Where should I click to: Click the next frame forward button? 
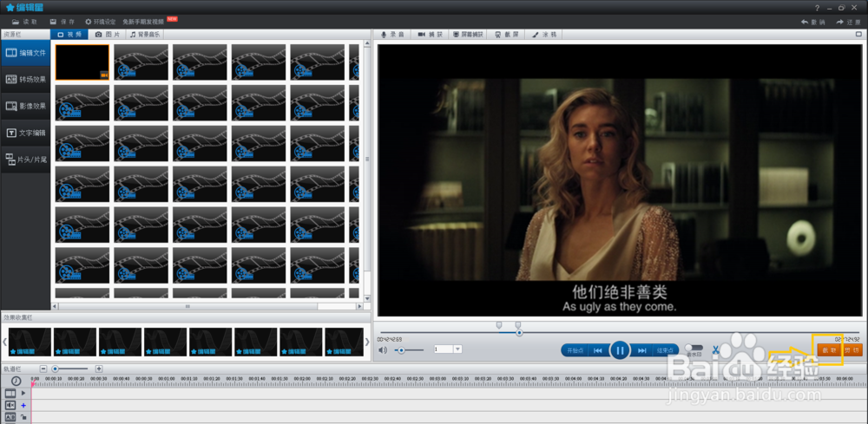642,350
